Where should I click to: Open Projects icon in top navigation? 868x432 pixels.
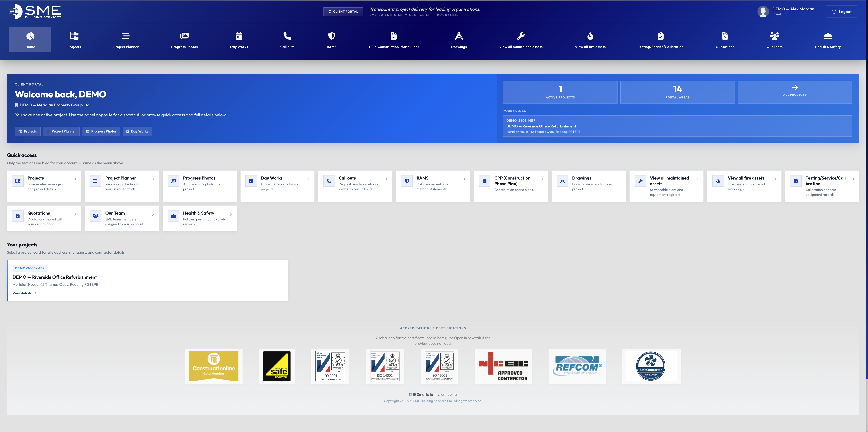(74, 36)
